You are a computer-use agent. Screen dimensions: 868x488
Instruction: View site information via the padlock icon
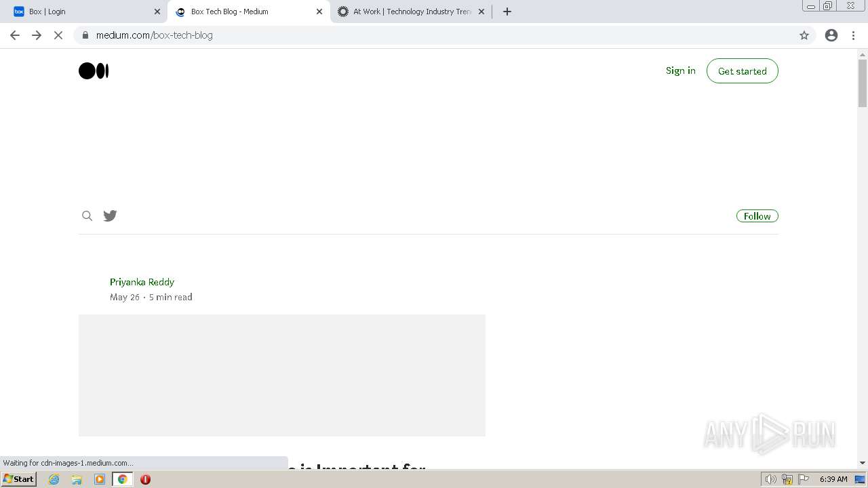(85, 35)
